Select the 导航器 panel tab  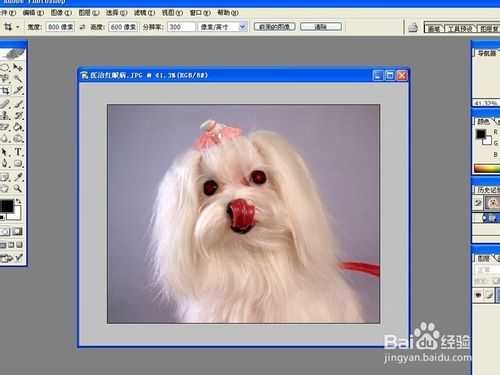pos(487,53)
